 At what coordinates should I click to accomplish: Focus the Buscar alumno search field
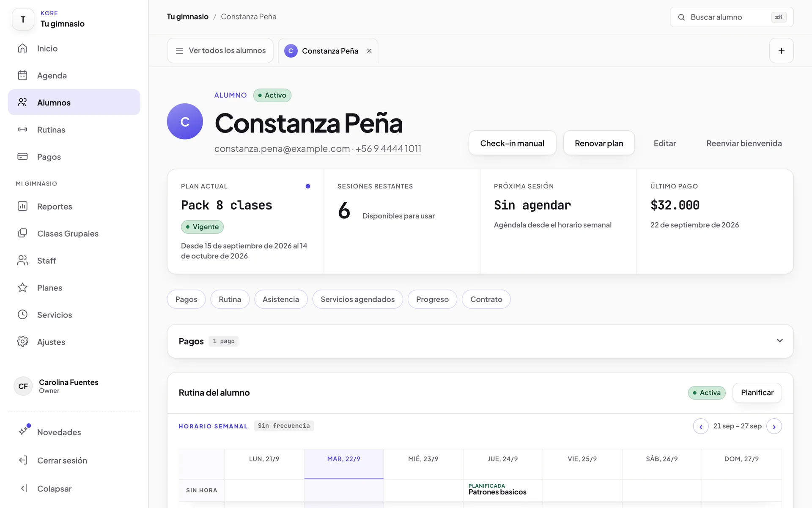[732, 17]
